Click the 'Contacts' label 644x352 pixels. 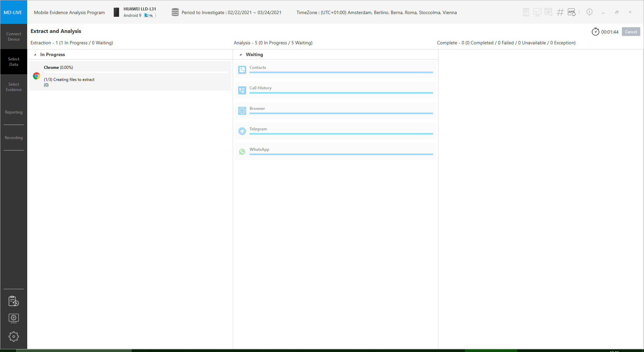click(x=258, y=68)
